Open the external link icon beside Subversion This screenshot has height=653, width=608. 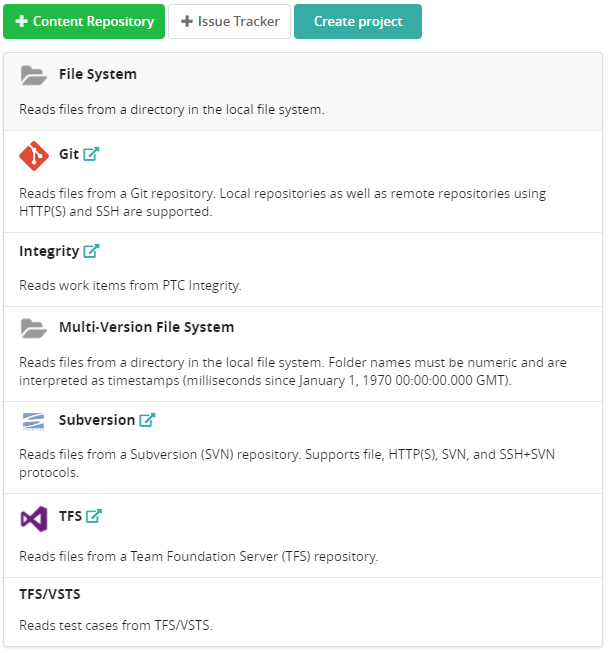[147, 420]
